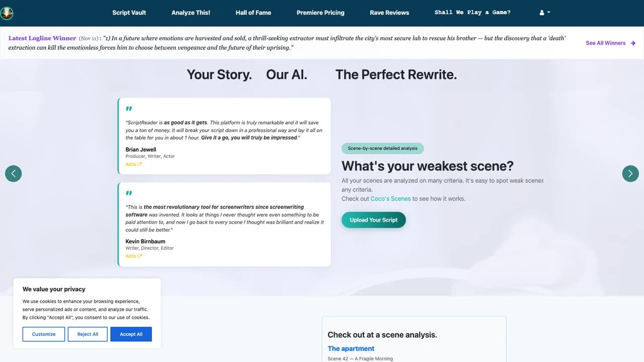The width and height of the screenshot is (644, 362).
Task: Open Premiere Pricing page
Action: (x=320, y=13)
